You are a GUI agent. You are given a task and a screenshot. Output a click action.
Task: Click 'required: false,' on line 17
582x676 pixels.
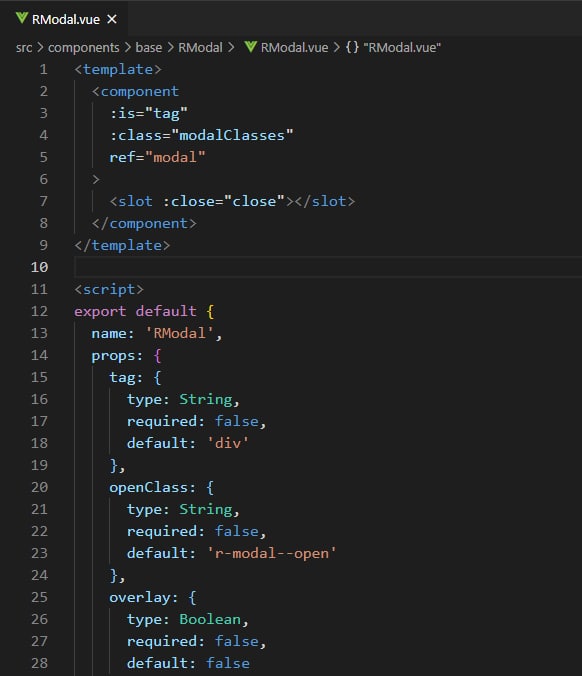click(197, 422)
